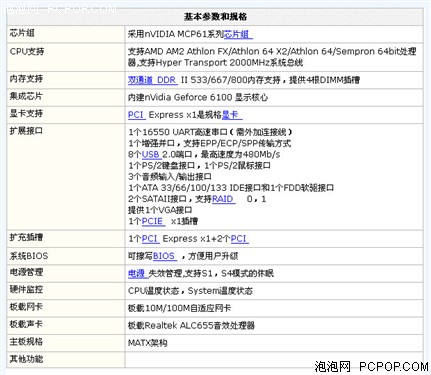The width and height of the screenshot is (431, 375).
Task: Select the 方便用户升级 text
Action: click(x=213, y=256)
